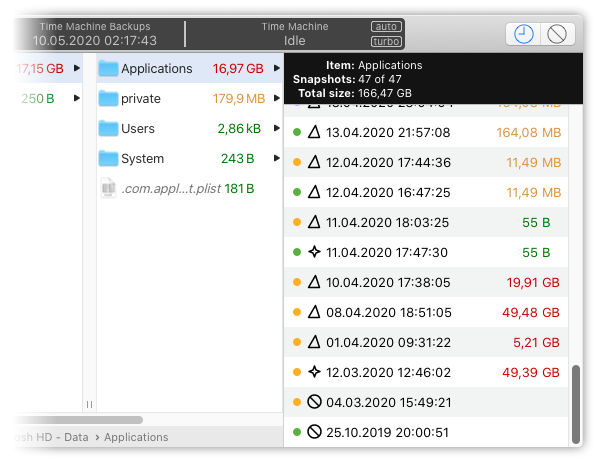Screen dimensions: 596x462
Task: Select the .com.appl...t.plist file icon
Action: (x=108, y=188)
